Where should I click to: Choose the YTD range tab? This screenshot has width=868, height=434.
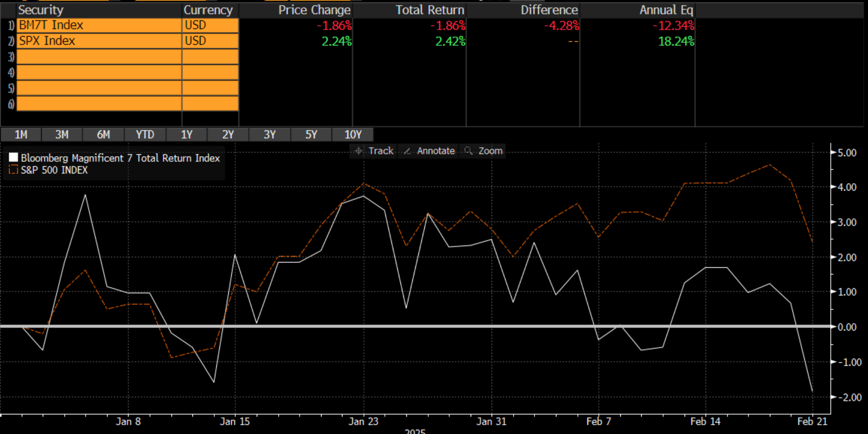pyautogui.click(x=145, y=135)
